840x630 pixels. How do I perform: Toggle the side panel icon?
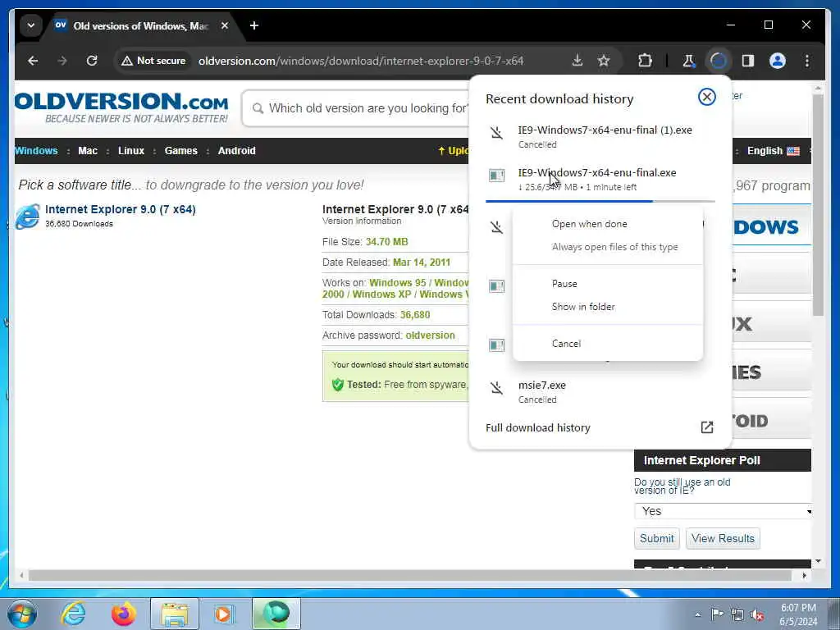coord(748,61)
